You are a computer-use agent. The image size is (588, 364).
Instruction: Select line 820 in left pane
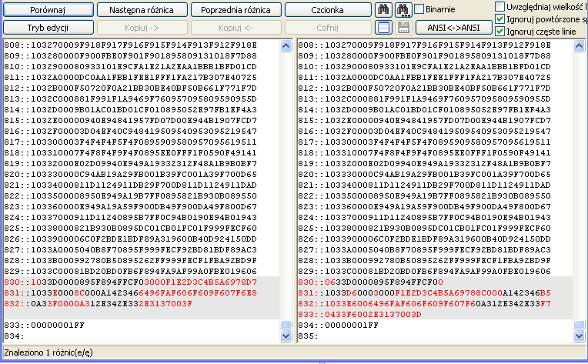(131, 175)
